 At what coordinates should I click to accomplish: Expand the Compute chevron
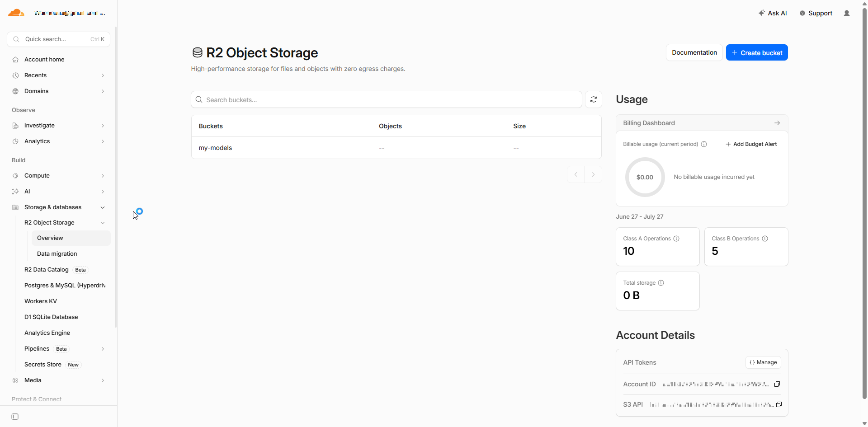pyautogui.click(x=103, y=176)
